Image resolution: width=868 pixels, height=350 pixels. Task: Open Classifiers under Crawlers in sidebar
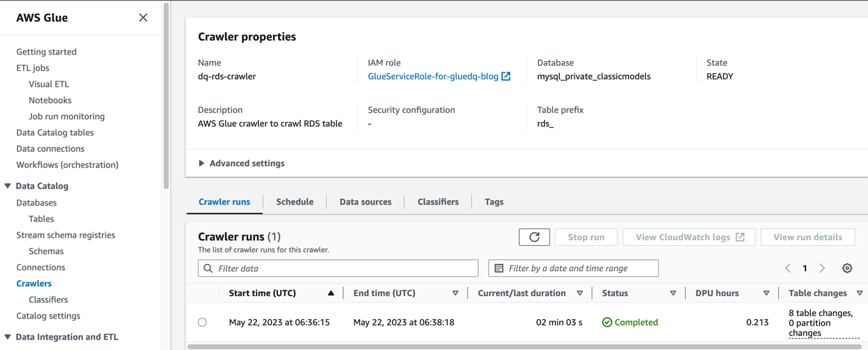coord(49,300)
